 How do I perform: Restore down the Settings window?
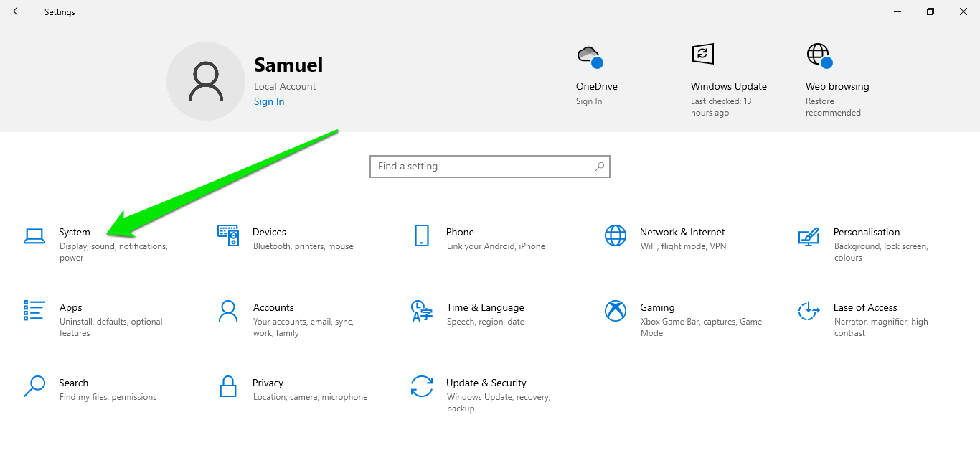930,11
